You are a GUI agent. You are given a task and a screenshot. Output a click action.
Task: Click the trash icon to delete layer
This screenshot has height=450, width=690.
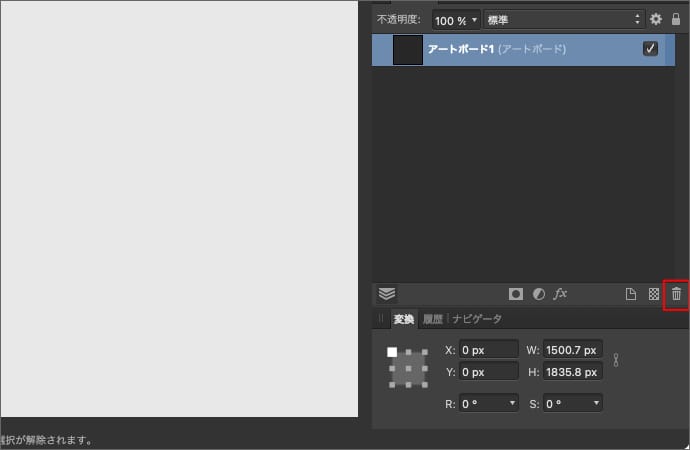click(677, 294)
